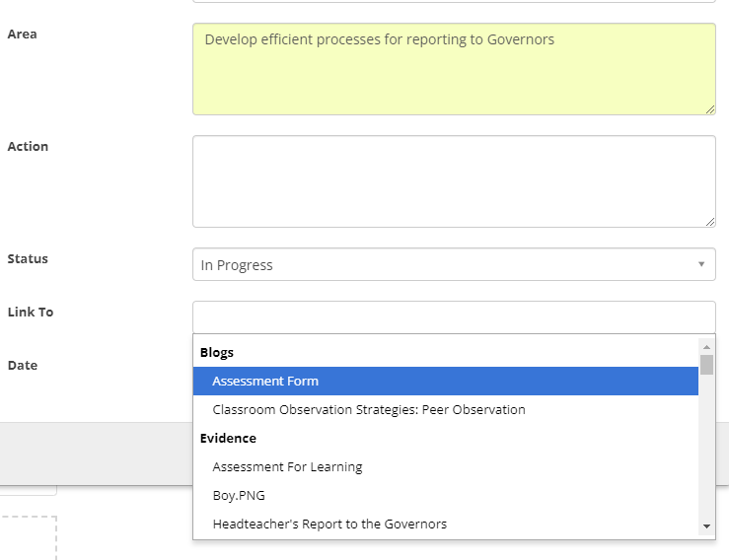Click the Blogs group header
Screen dimensions: 729x560
click(217, 352)
